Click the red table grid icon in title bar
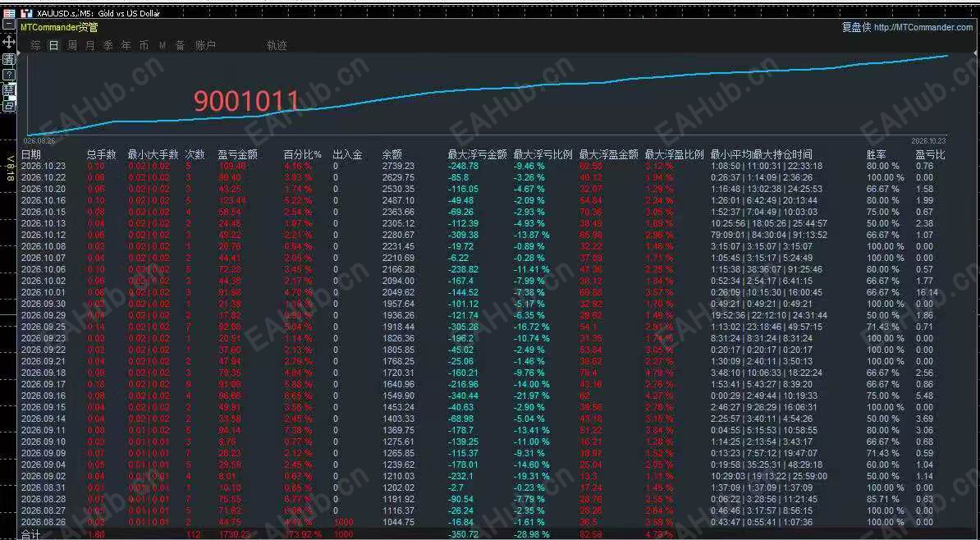This screenshot has height=540, width=980. pos(9,12)
